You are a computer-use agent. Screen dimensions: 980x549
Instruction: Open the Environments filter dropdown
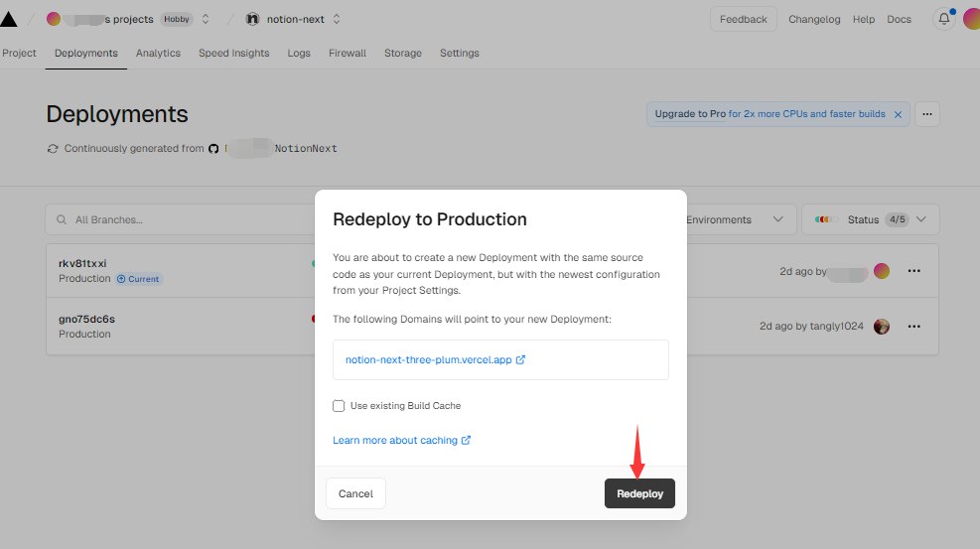(x=742, y=219)
